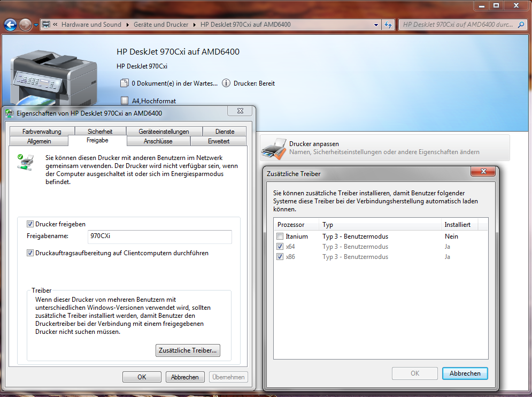The width and height of the screenshot is (532, 397).
Task: Minimize the Explorer window
Action: click(x=482, y=5)
